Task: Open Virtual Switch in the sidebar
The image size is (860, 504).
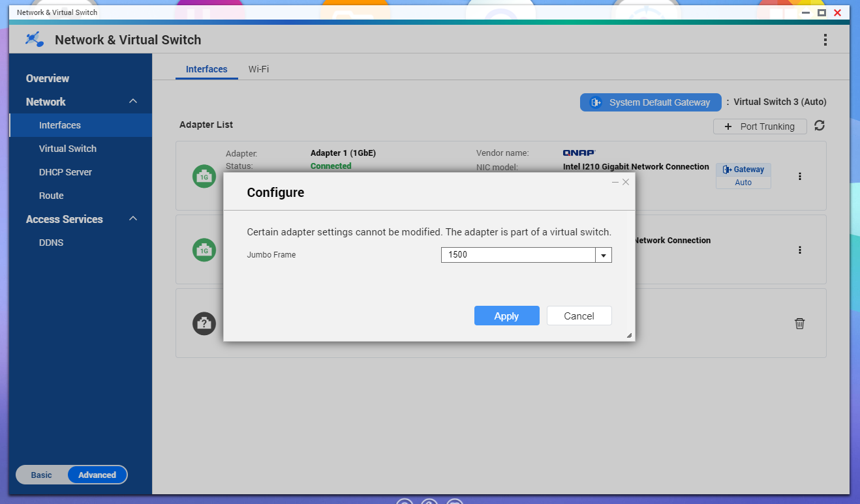Action: (x=68, y=149)
